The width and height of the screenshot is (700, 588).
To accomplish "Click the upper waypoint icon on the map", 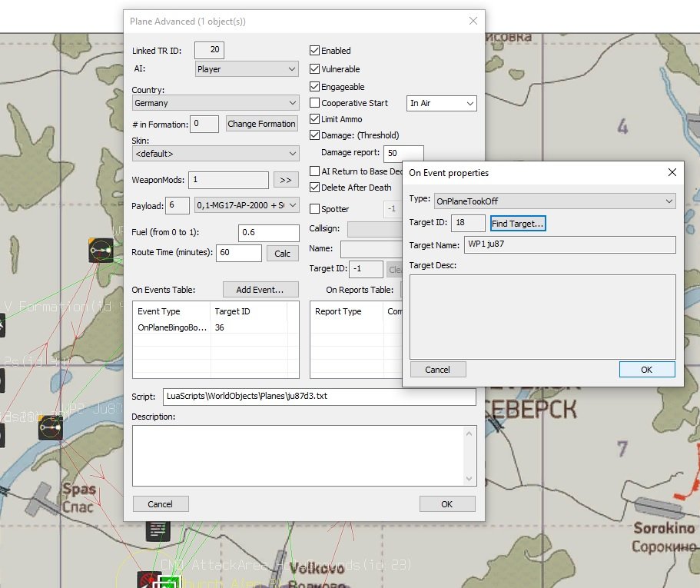I will (101, 251).
